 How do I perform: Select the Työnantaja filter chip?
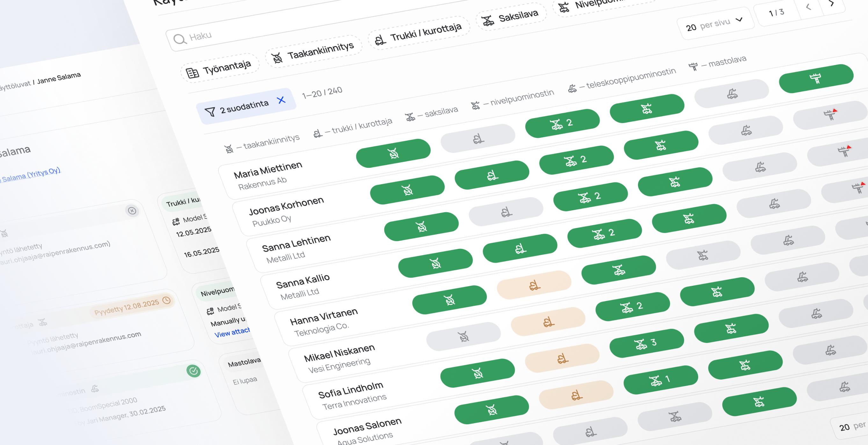tap(220, 68)
